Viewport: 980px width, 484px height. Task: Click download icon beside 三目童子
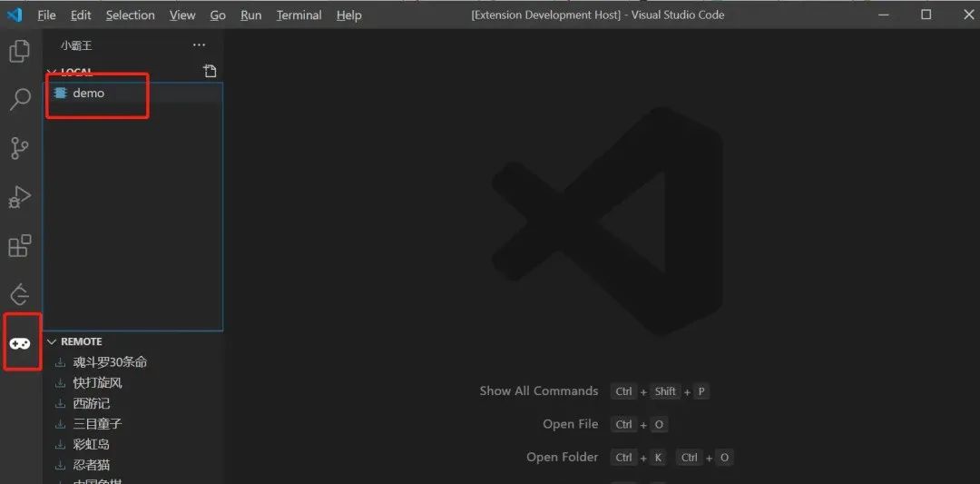60,424
